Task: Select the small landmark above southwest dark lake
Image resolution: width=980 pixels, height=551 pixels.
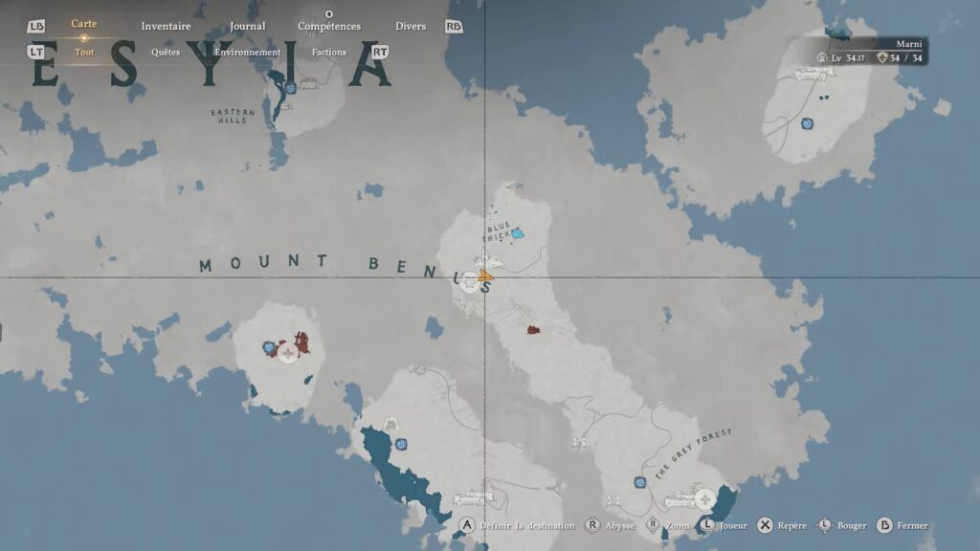Action: pos(391,424)
